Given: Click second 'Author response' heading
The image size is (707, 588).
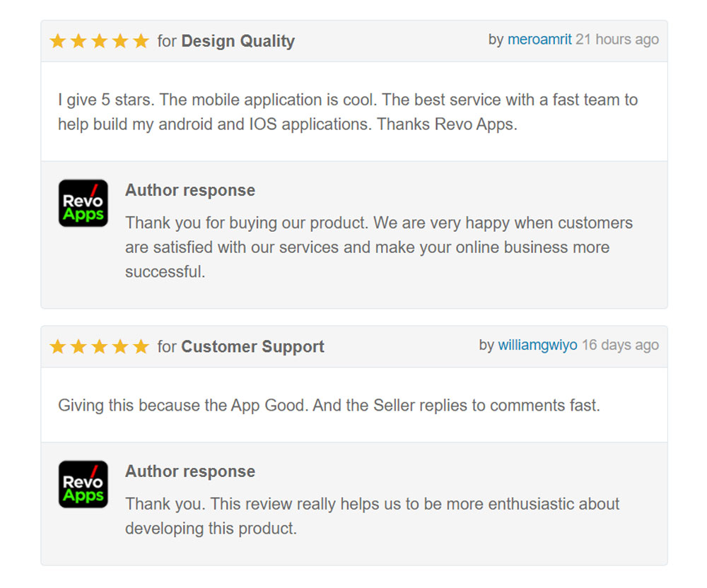Looking at the screenshot, I should [190, 471].
